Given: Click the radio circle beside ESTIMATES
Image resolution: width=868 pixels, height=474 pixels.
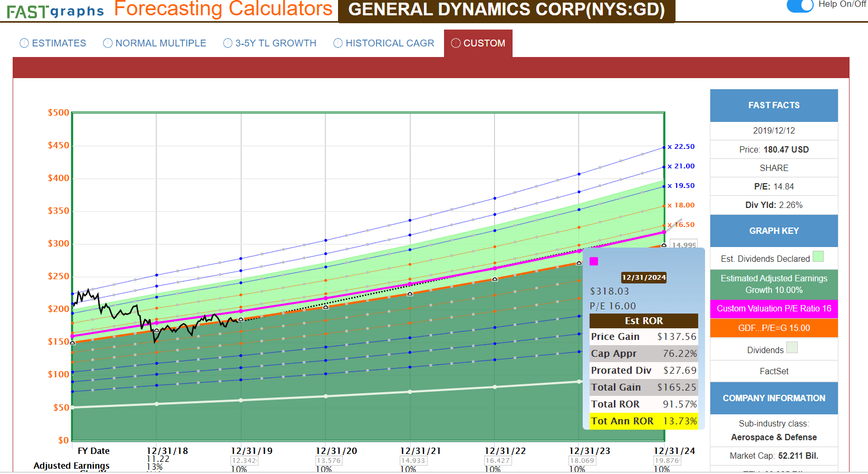Looking at the screenshot, I should 24,43.
